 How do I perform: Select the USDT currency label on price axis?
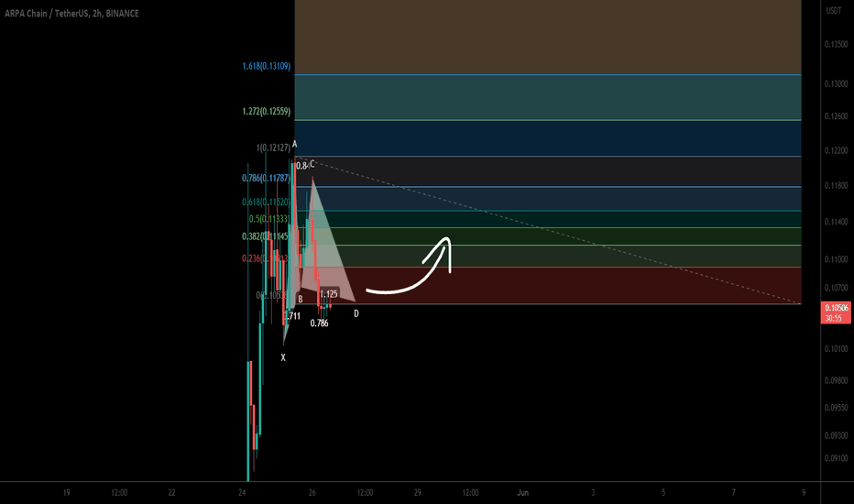point(833,11)
